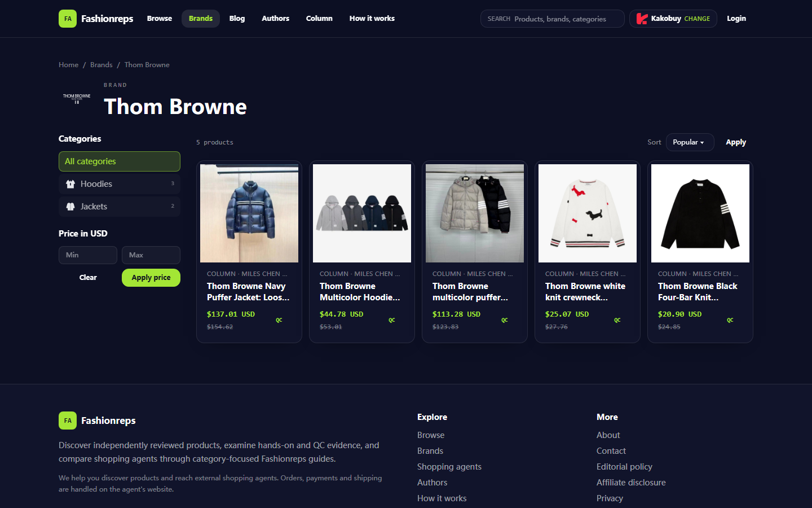
Task: Go to Home breadcrumb
Action: (69, 65)
